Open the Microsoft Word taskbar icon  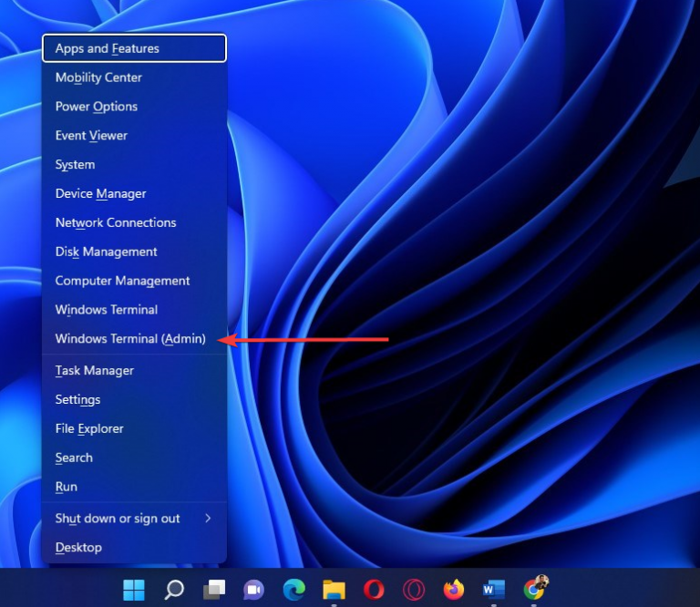[494, 590]
